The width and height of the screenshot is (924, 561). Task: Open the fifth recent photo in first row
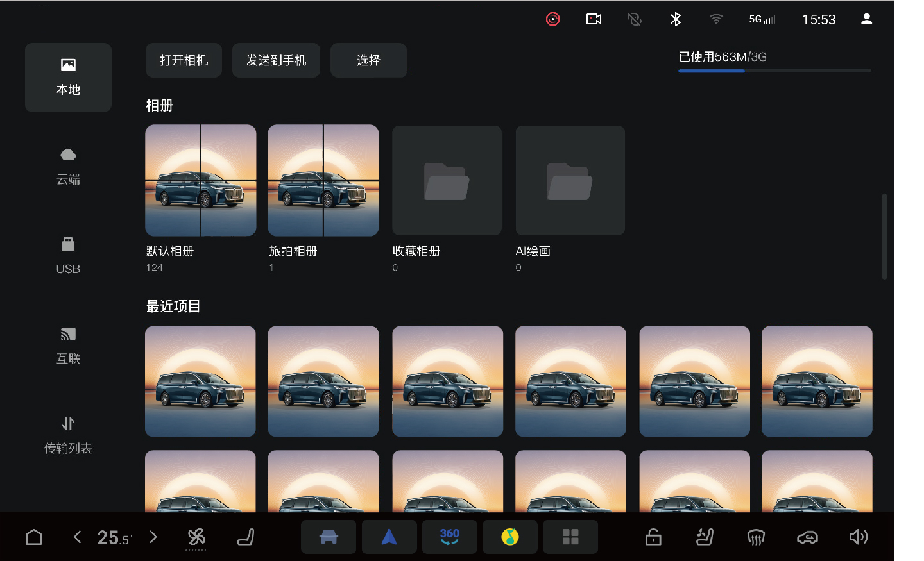(694, 381)
